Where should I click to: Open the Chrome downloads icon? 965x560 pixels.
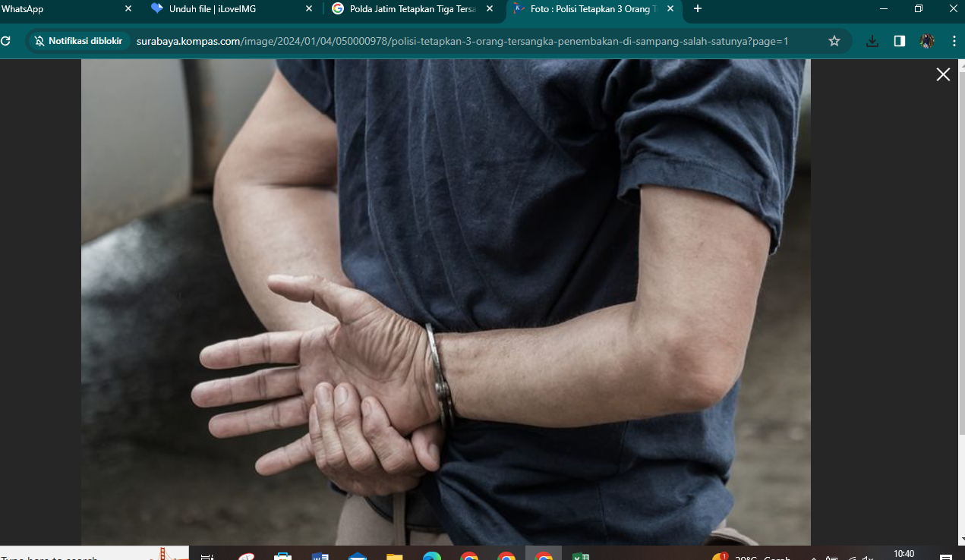872,41
